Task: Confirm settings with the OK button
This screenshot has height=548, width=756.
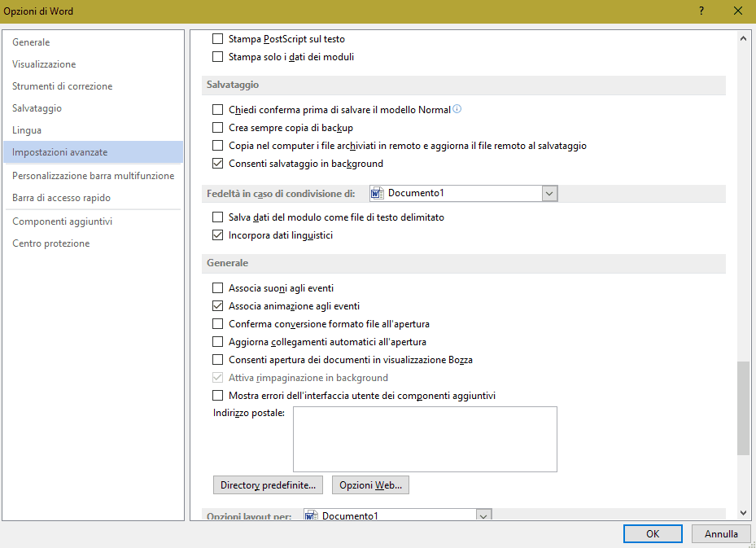Action: (653, 534)
